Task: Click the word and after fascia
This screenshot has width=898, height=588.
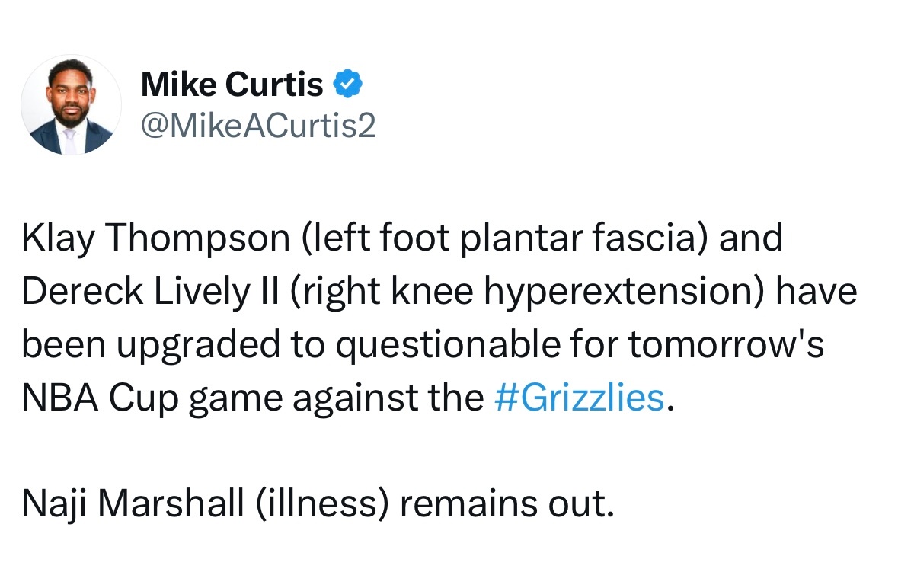Action: (751, 237)
